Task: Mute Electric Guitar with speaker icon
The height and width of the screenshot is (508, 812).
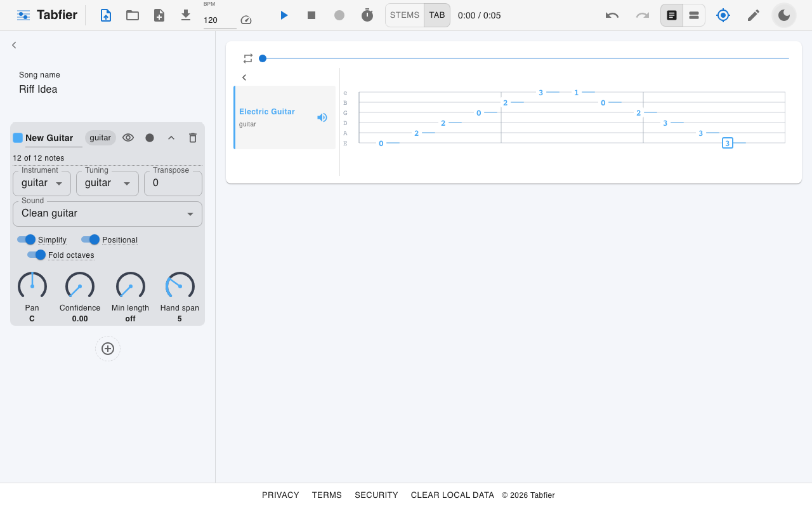Action: [322, 117]
